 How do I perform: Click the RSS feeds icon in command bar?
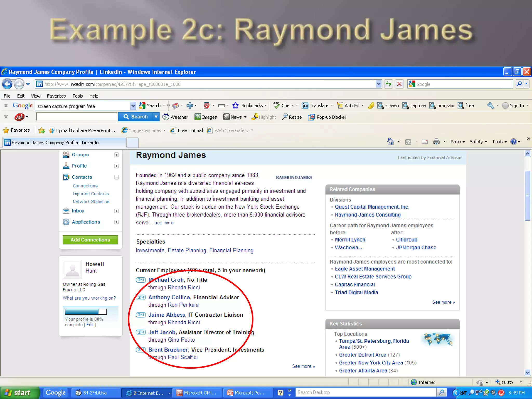tap(408, 142)
